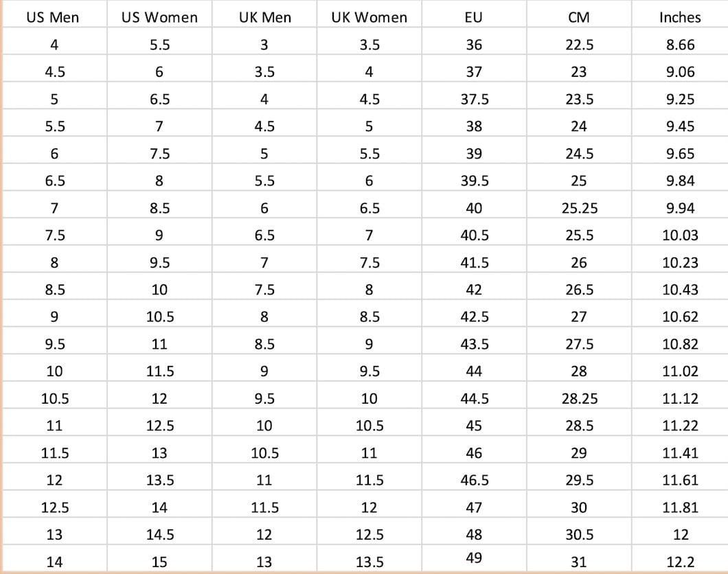Click the CM column header
The width and height of the screenshot is (728, 574).
tap(579, 18)
